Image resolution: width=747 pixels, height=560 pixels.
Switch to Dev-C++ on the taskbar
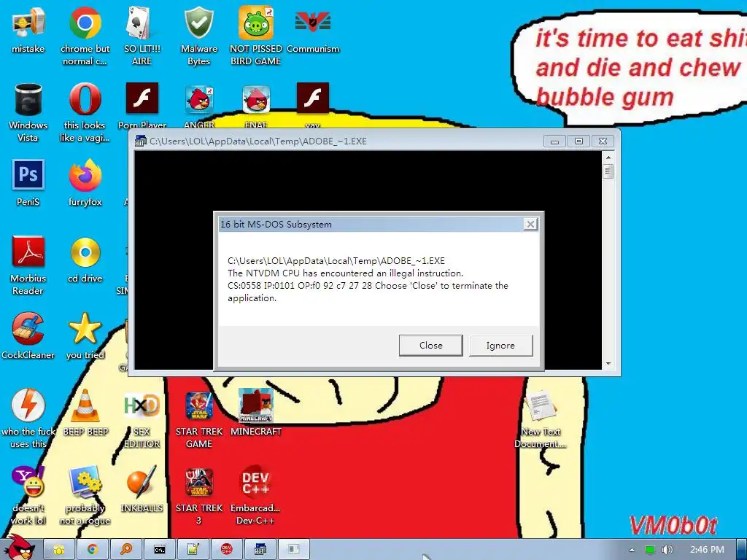click(227, 550)
